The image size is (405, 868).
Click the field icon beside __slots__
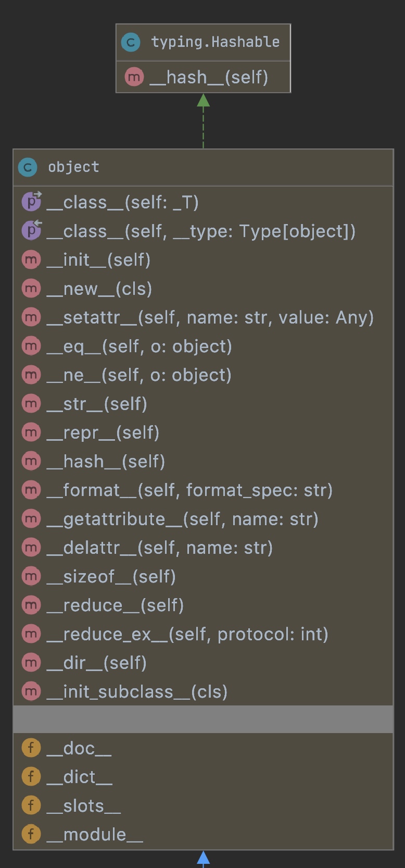31,805
